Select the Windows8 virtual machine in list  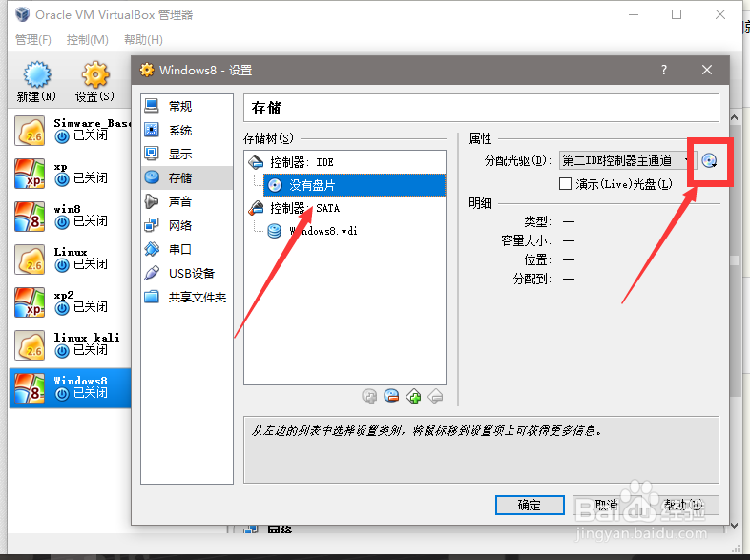pos(71,388)
